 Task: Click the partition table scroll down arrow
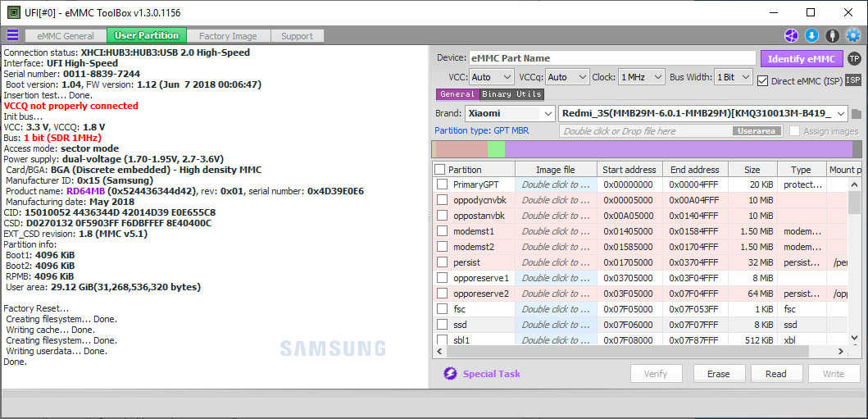click(x=855, y=339)
